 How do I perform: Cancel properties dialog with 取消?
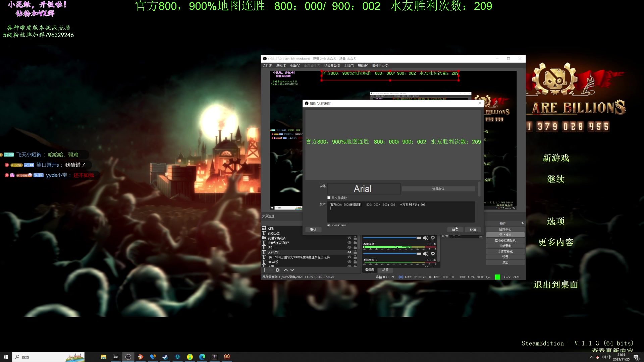tap(473, 230)
